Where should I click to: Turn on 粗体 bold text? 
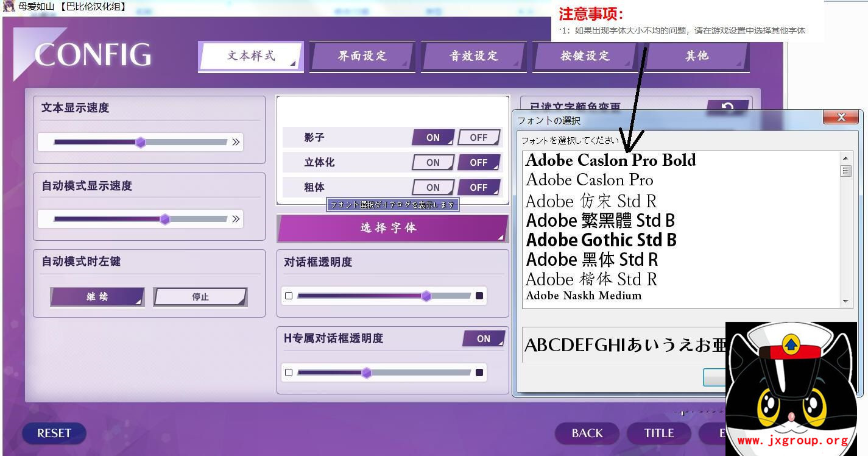pos(432,187)
